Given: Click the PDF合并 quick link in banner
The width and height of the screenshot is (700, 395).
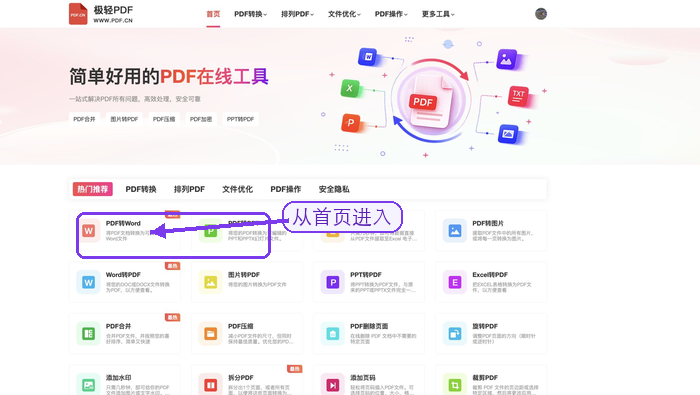Looking at the screenshot, I should point(84,119).
